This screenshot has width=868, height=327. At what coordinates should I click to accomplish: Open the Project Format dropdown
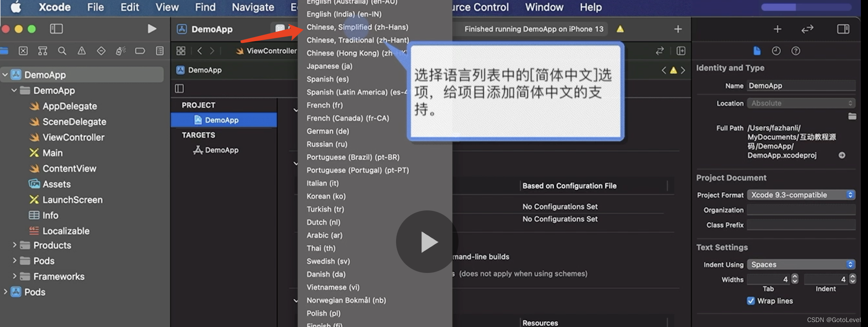[801, 195]
